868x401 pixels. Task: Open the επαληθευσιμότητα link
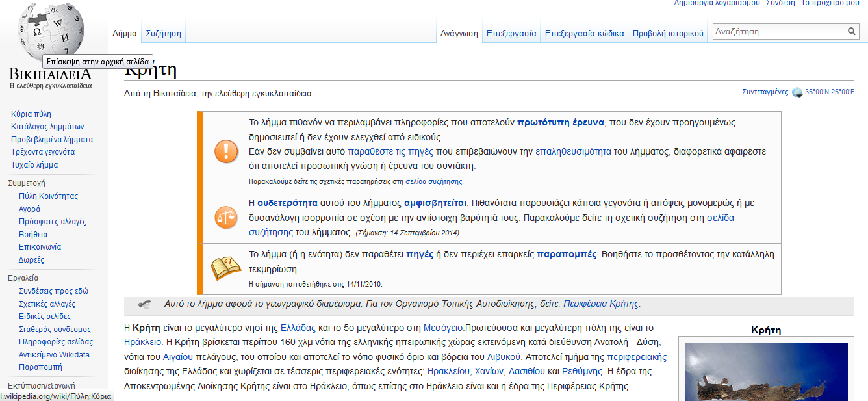pyautogui.click(x=573, y=151)
